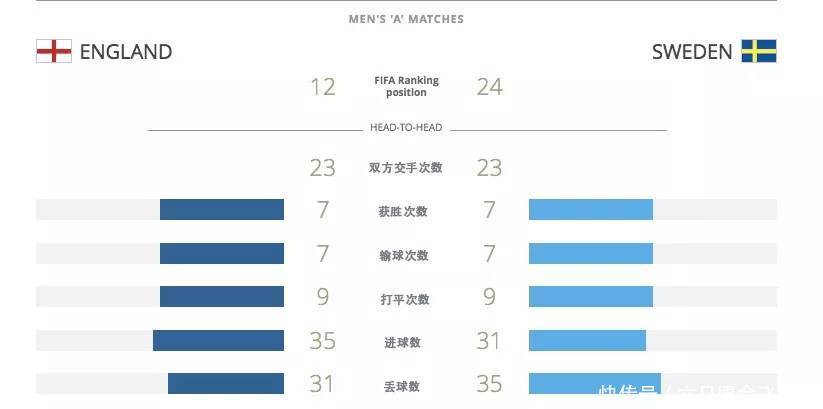Click the 打平次数 row label
Viewport: 823px width, 409px height.
click(x=406, y=299)
